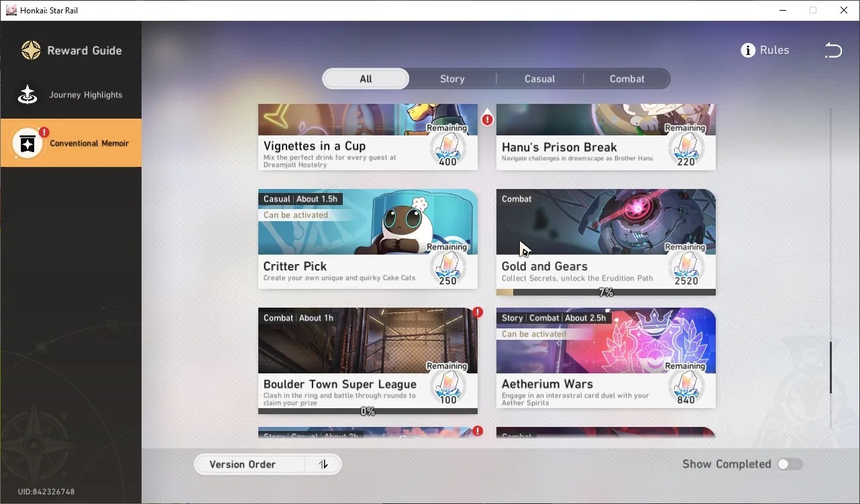Open the Version Order sort dropdown
Screen dimensions: 860x504
pos(268,464)
